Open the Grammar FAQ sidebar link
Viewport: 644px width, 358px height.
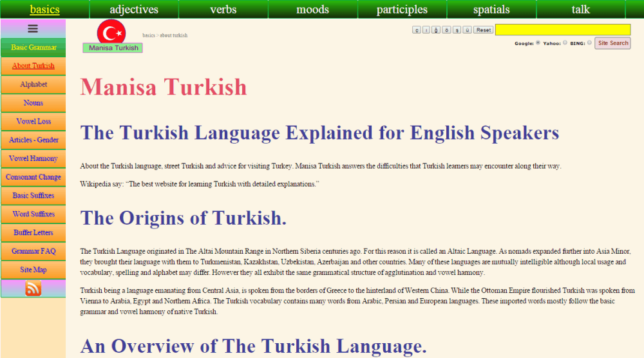[33, 251]
